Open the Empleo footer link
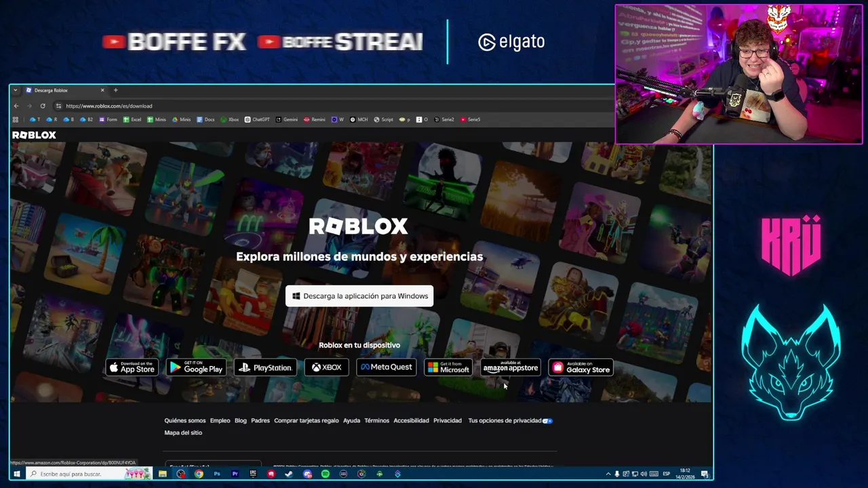868x488 pixels. (220, 420)
